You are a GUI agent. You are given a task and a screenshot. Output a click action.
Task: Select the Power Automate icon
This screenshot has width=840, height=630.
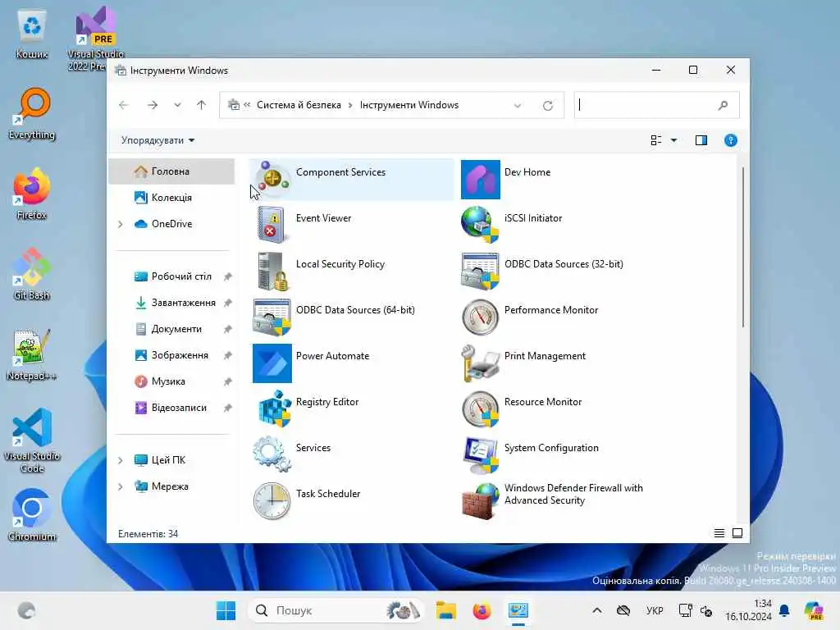[272, 363]
